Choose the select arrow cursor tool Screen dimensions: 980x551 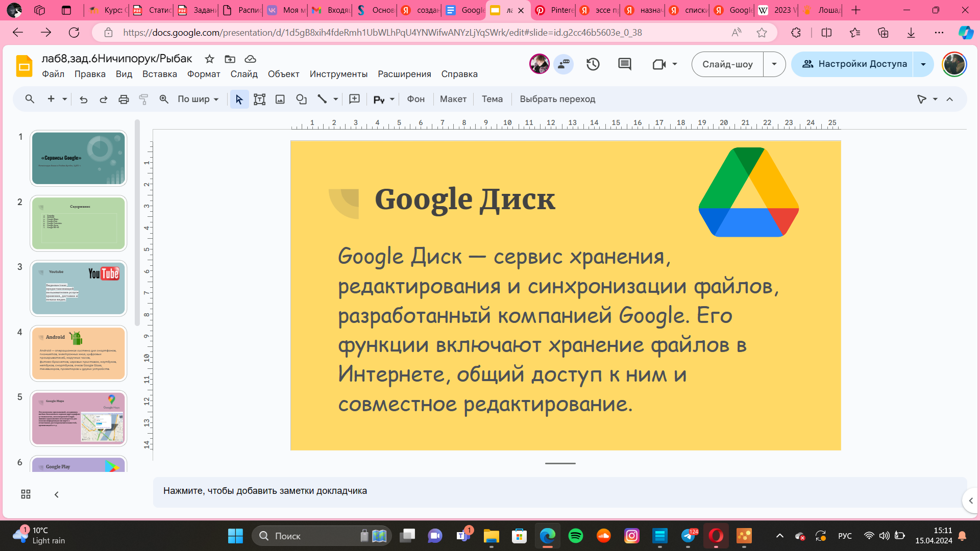click(x=239, y=99)
